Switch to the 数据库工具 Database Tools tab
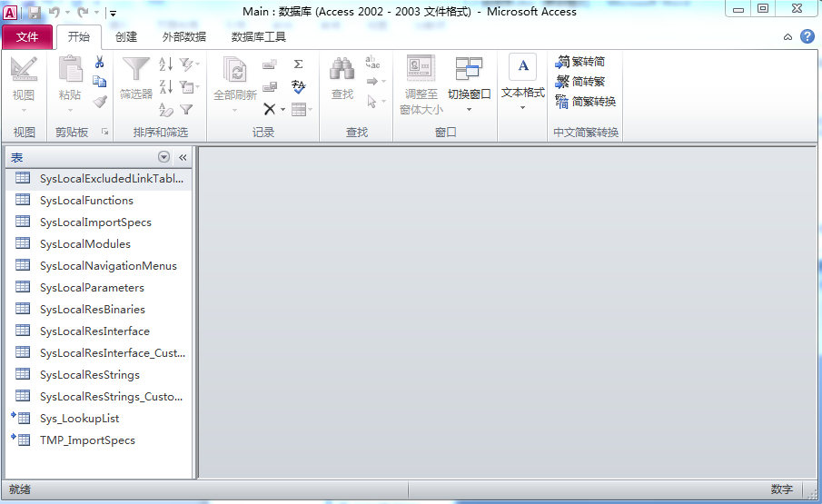This screenshot has height=504, width=822. coord(259,36)
